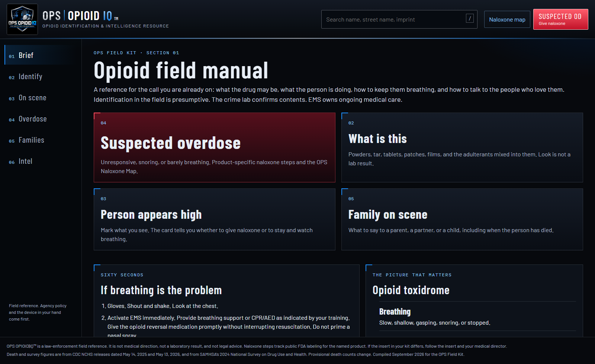Click the OPS Opioid IQ title text
Image resolution: width=595 pixels, height=364 pixels.
(x=80, y=16)
